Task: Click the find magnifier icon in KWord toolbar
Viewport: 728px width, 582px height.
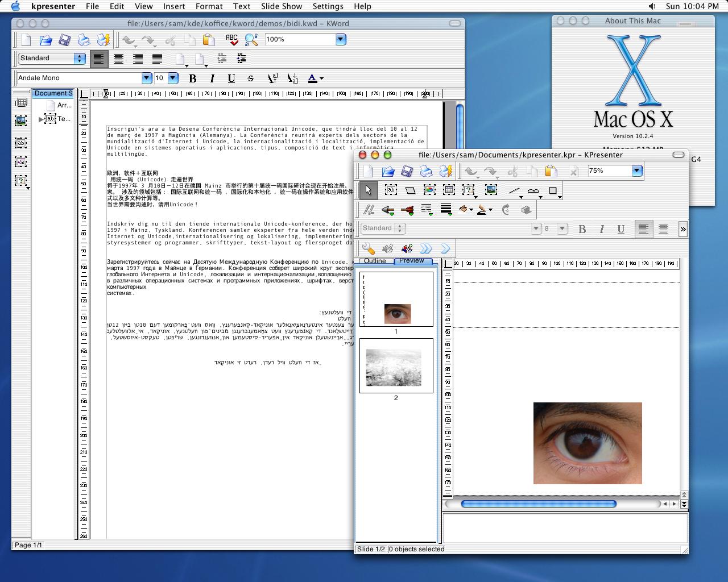Action: 251,40
